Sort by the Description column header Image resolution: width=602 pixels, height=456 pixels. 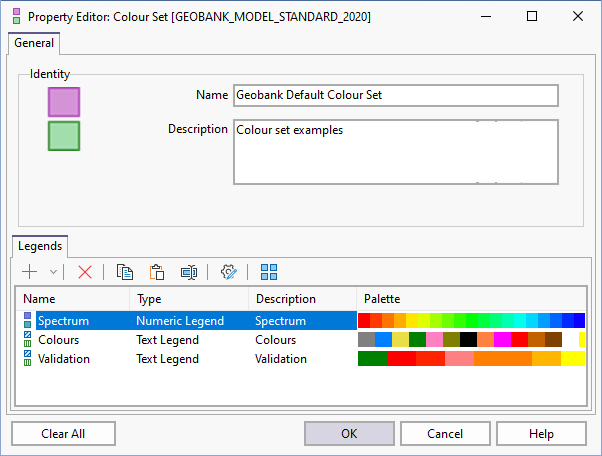click(x=303, y=299)
